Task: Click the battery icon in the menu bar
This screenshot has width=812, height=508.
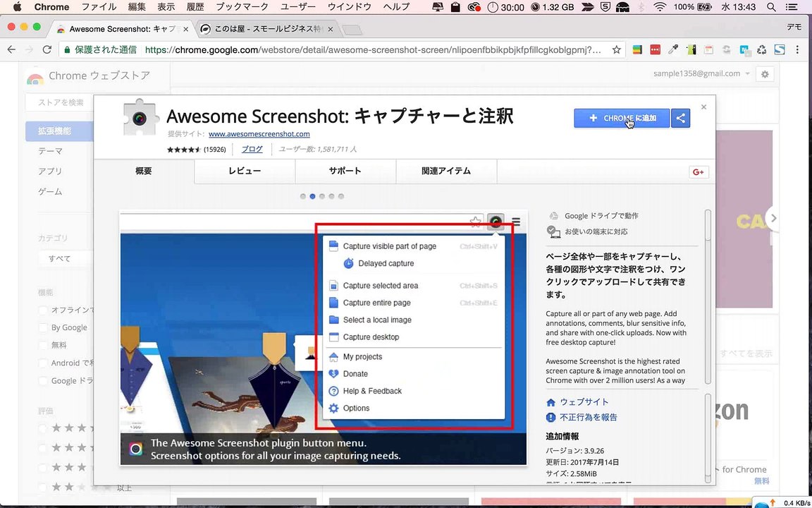Action: (704, 7)
